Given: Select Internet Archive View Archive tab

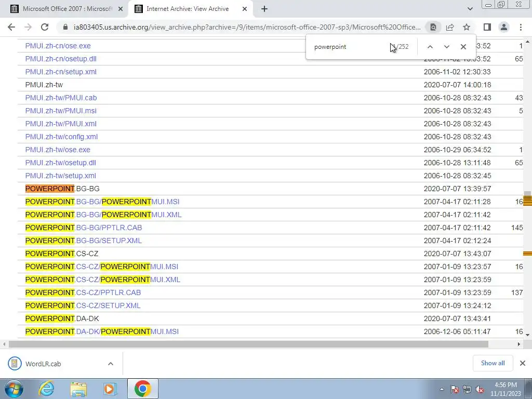Looking at the screenshot, I should click(x=188, y=9).
